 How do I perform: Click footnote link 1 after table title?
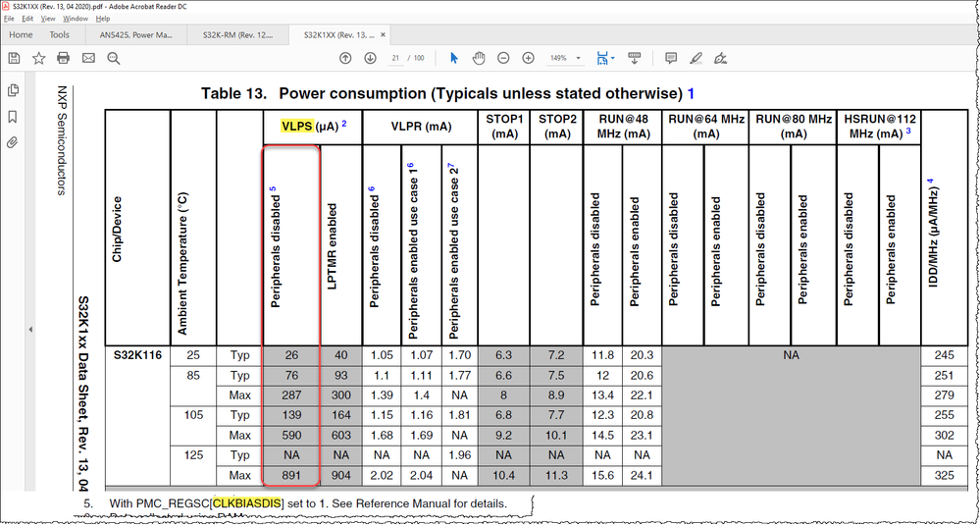click(691, 94)
